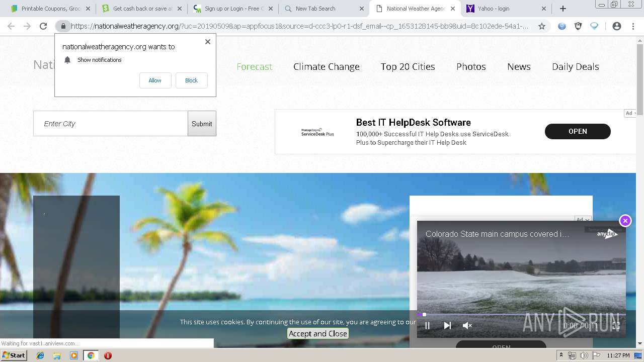The image size is (644, 362).
Task: Click Chrome icon in the taskbar
Action: pyautogui.click(x=91, y=355)
